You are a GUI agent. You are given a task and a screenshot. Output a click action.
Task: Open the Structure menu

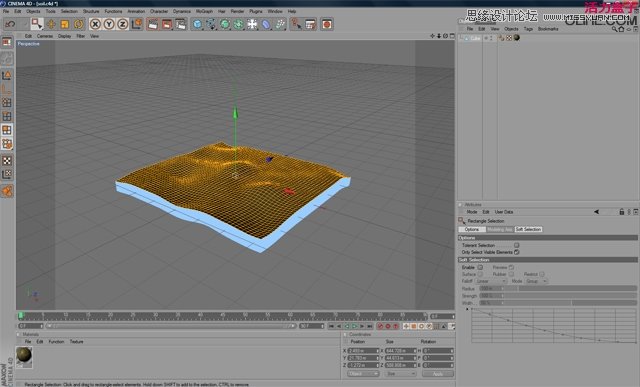91,11
